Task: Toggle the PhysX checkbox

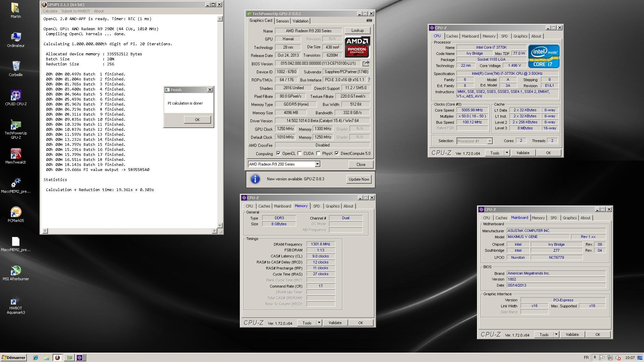Action: pyautogui.click(x=319, y=154)
